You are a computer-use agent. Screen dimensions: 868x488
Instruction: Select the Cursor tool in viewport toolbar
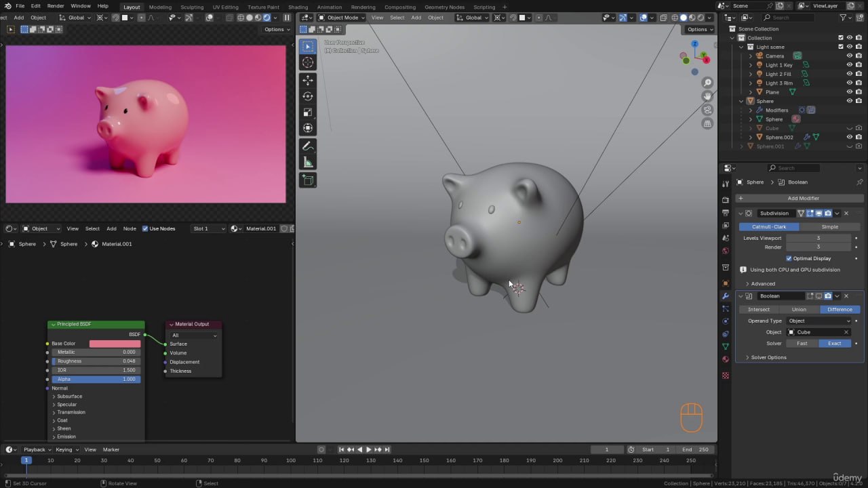tap(308, 62)
